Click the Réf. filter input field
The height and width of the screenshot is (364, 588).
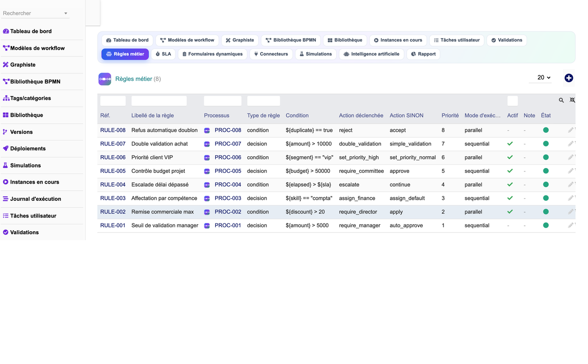coord(113,101)
